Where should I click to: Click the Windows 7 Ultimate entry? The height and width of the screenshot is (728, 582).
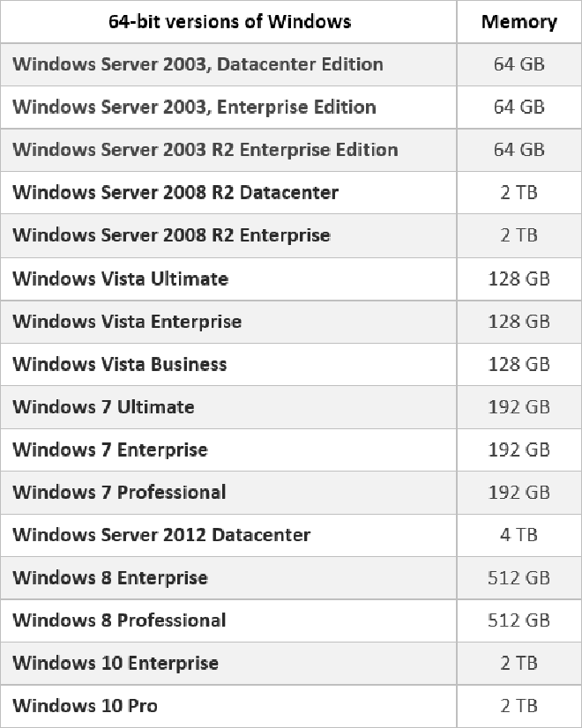pyautogui.click(x=104, y=407)
